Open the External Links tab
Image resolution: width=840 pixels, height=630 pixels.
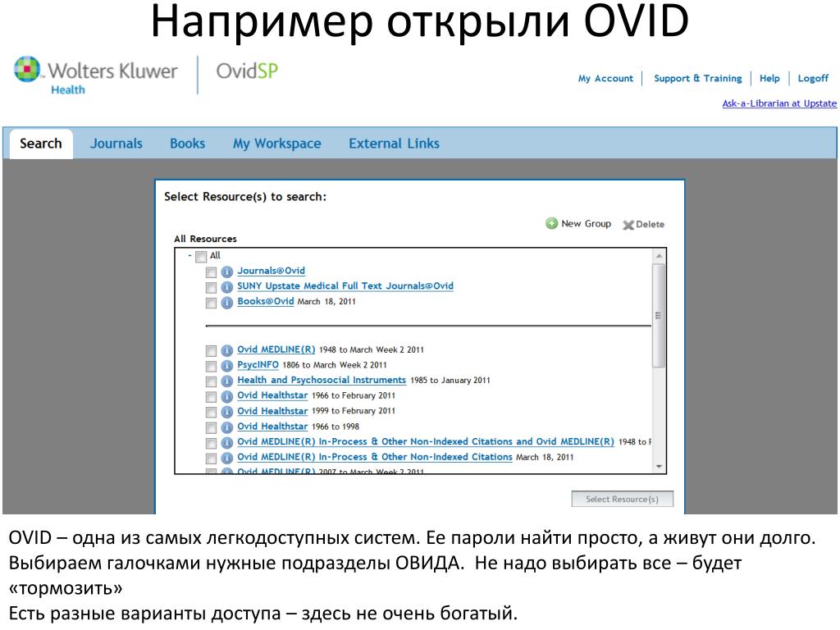pos(395,144)
